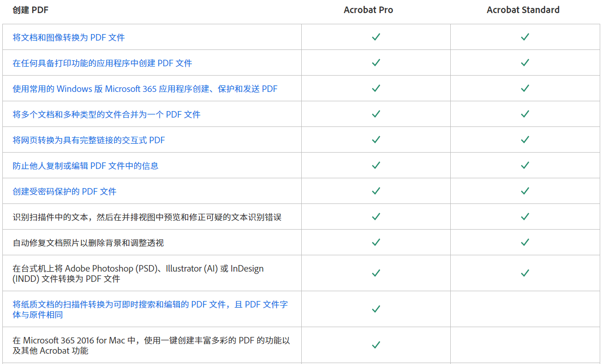Click link 防止他人复制或编辑 PDF 文件中的信息

85,166
